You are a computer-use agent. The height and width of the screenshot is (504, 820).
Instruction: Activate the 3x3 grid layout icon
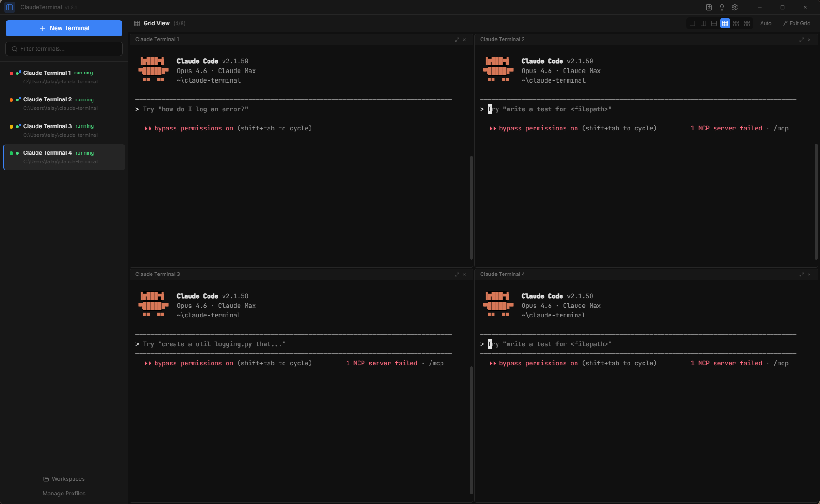pyautogui.click(x=725, y=23)
